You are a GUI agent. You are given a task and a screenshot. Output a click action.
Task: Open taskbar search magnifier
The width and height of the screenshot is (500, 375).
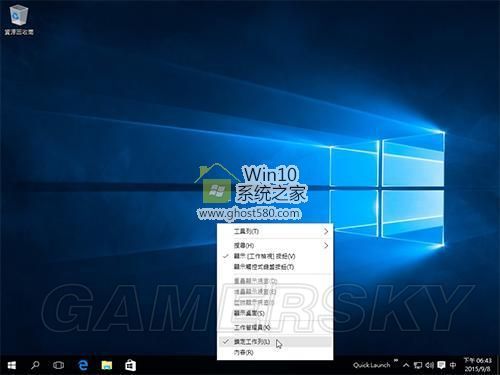[x=35, y=365]
